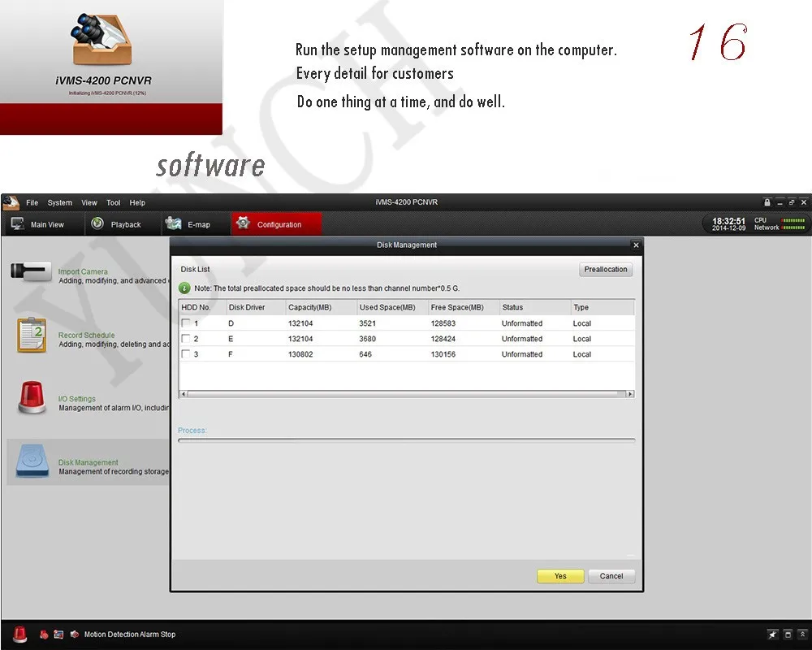Click the Playback circular icon
Screen dimensions: 812x650
coord(97,223)
